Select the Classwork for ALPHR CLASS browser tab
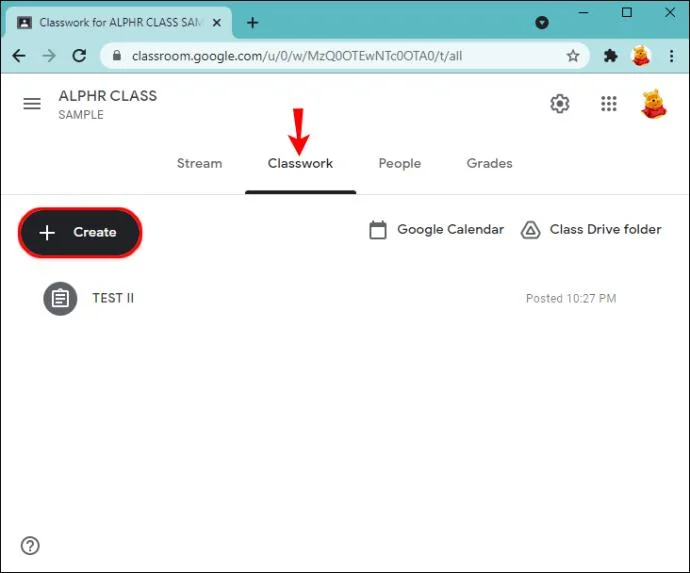Viewport: 690px width, 573px height. pos(119,22)
